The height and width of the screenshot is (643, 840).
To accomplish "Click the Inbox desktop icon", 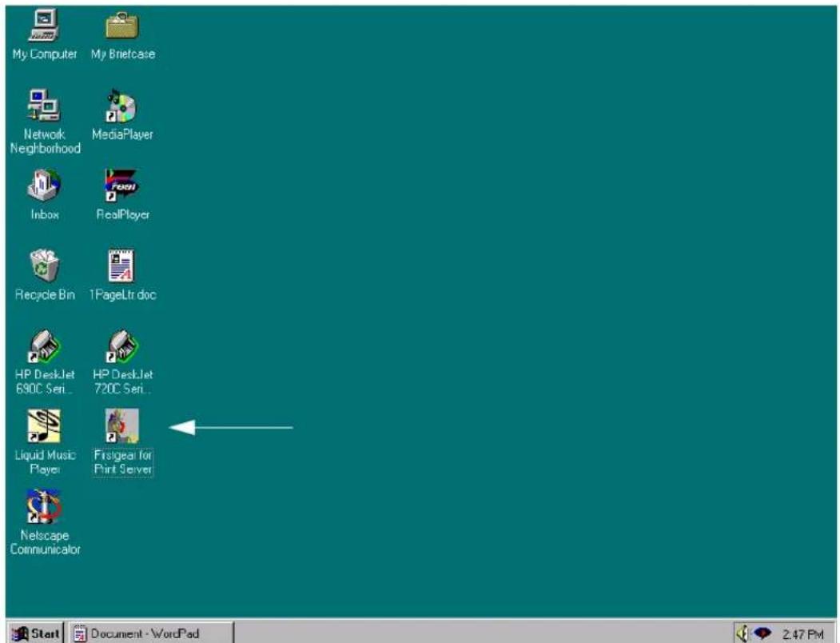I will pos(44,186).
